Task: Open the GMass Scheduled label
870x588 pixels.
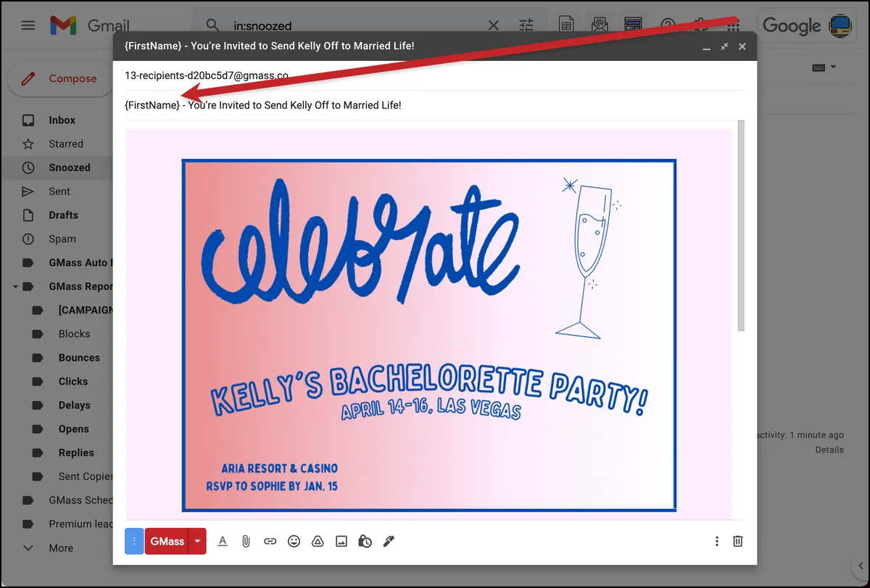Action: click(x=80, y=500)
